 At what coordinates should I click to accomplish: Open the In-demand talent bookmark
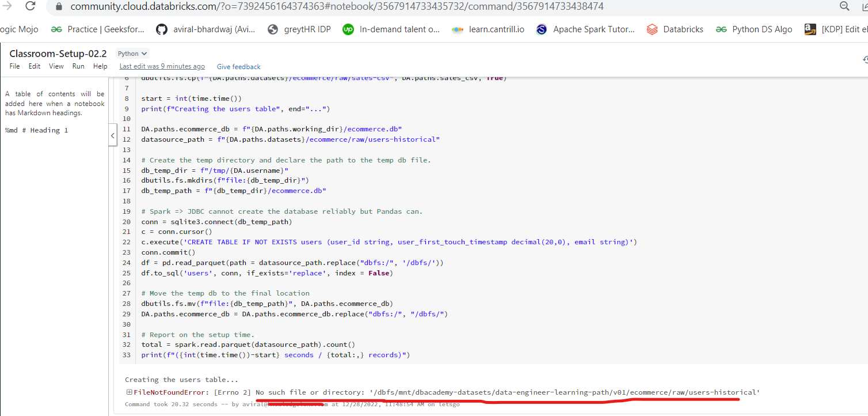[391, 29]
